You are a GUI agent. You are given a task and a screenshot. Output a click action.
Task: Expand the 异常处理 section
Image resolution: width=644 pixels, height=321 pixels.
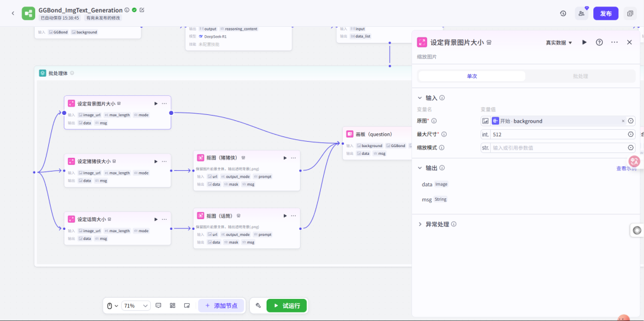point(419,225)
